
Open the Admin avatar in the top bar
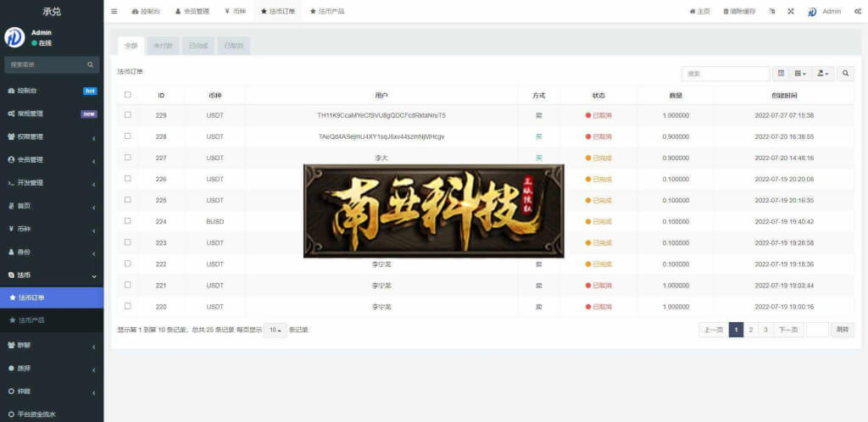(x=812, y=12)
